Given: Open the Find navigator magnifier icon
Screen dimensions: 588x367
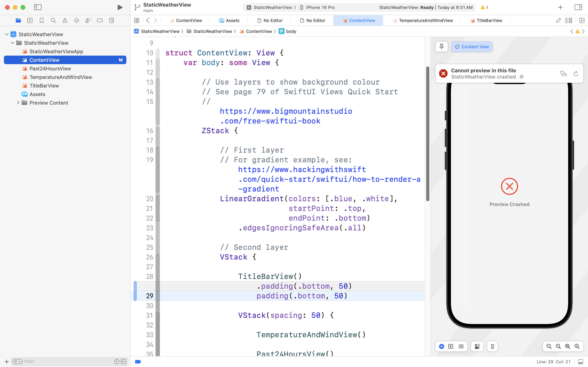Looking at the screenshot, I should [53, 20].
